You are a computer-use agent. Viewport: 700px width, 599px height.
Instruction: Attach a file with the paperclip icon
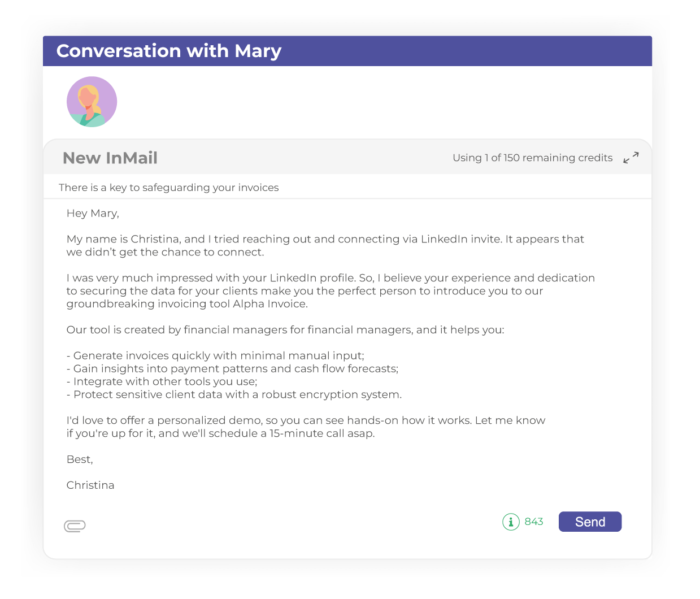tap(75, 526)
